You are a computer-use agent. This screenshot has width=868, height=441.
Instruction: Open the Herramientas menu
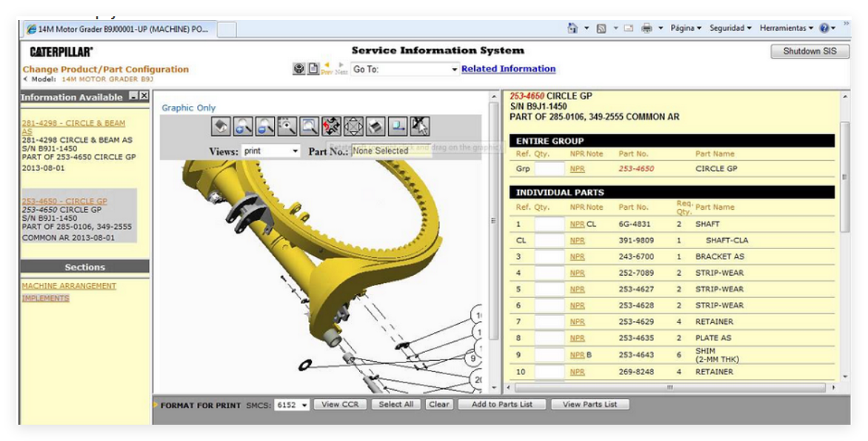786,27
